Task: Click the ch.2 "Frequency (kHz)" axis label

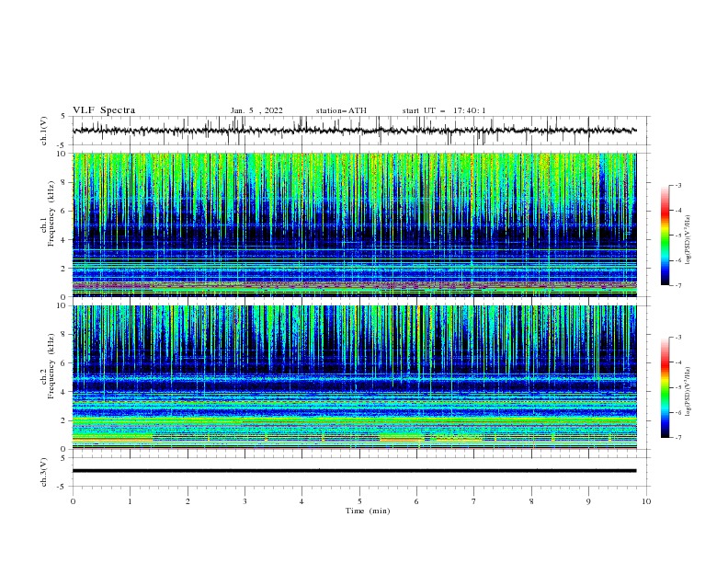Action: point(51,365)
